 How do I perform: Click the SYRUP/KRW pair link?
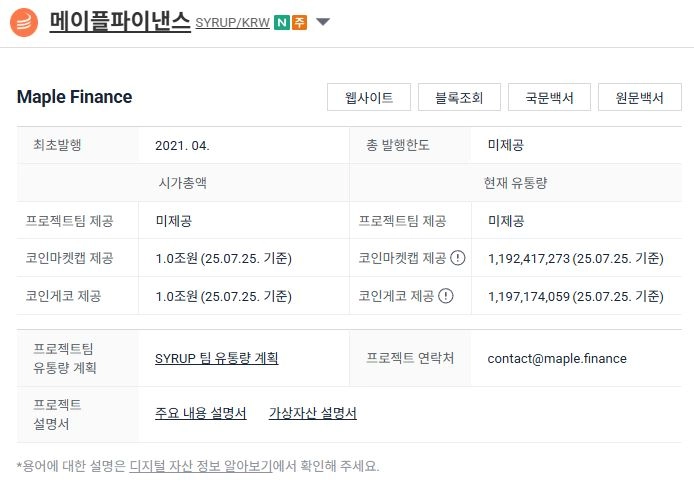[232, 23]
